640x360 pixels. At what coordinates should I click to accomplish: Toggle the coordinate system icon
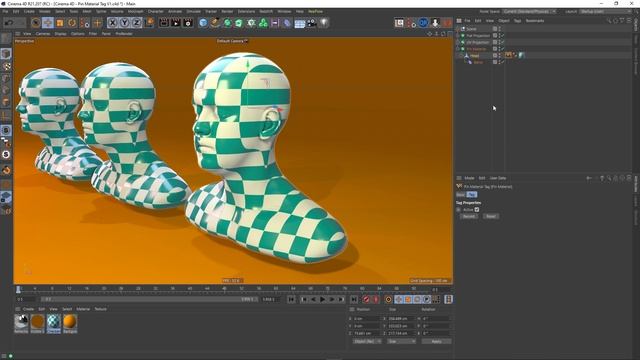point(149,23)
